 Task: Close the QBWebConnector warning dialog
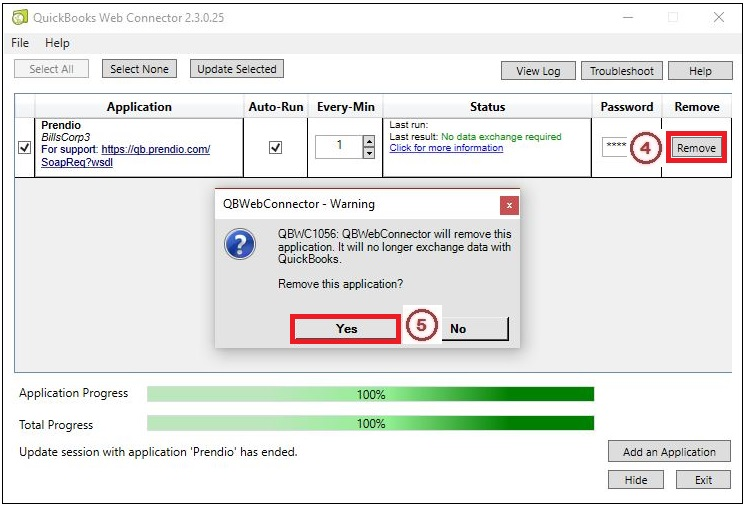(509, 205)
